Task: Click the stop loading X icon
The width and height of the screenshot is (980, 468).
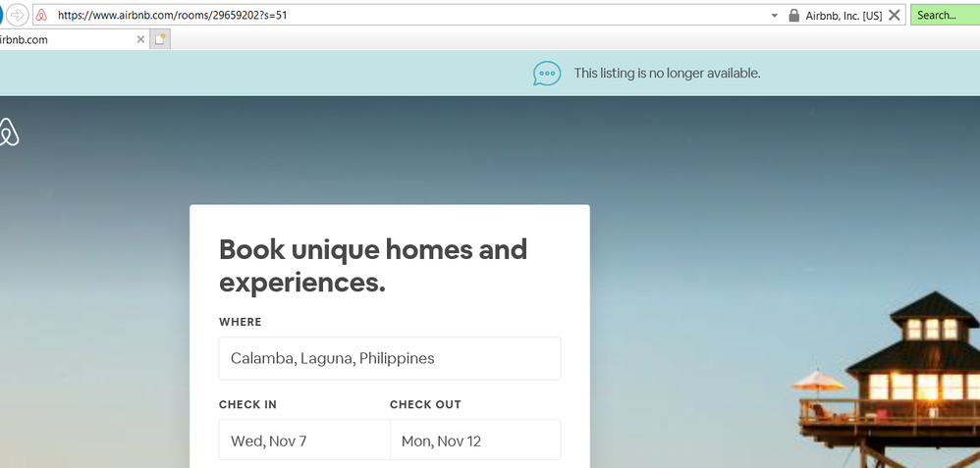Action: (x=894, y=16)
